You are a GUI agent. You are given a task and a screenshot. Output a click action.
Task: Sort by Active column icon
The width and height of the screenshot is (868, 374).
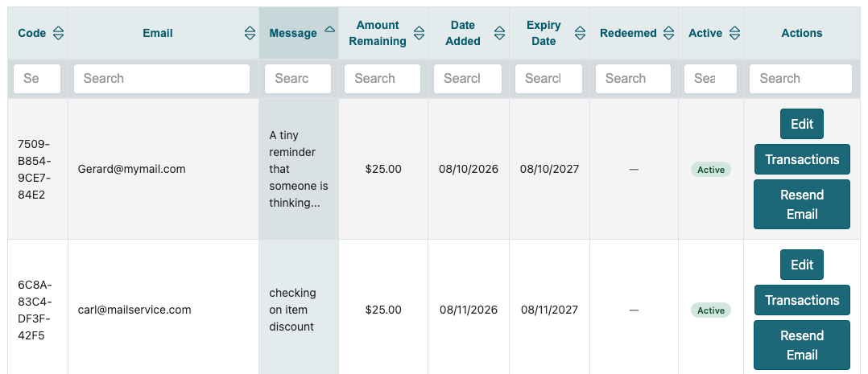pos(734,33)
